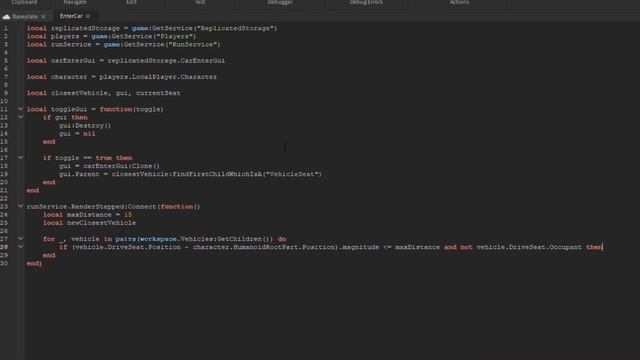Collapse the for loop at line 27

point(20,239)
